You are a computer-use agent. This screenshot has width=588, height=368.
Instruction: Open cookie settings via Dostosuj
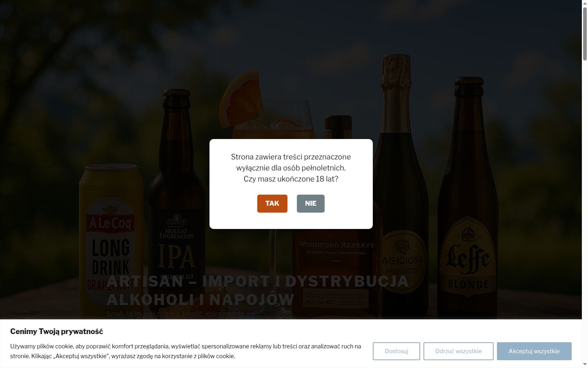(x=396, y=351)
